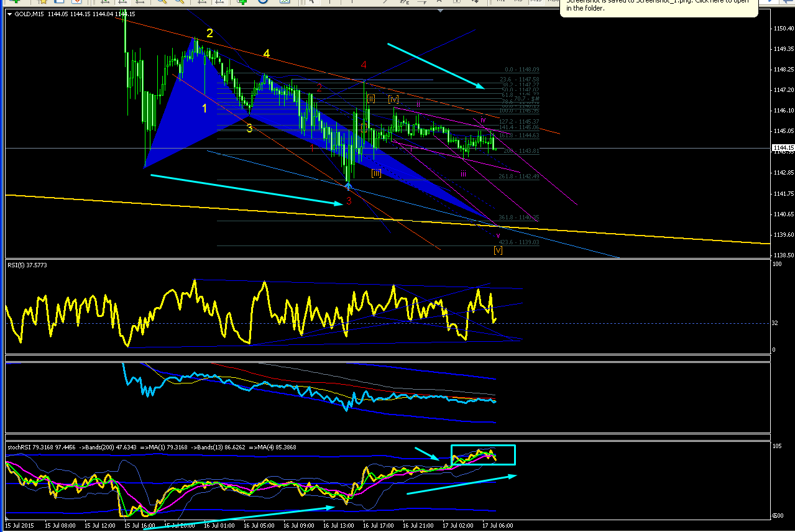
Task: Click the 17 Jul 06:00 time axis label
Action: [x=499, y=525]
